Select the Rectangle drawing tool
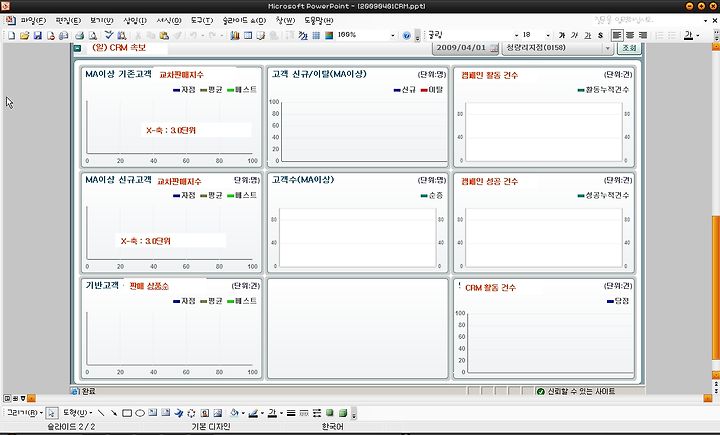Screen dimensions: 720x435 [127, 413]
